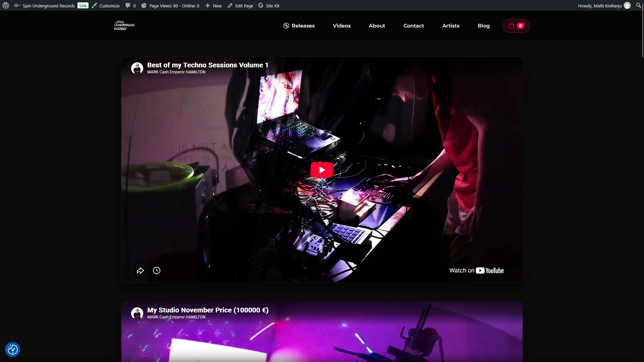Open cookie consent preferences icon

click(12, 349)
